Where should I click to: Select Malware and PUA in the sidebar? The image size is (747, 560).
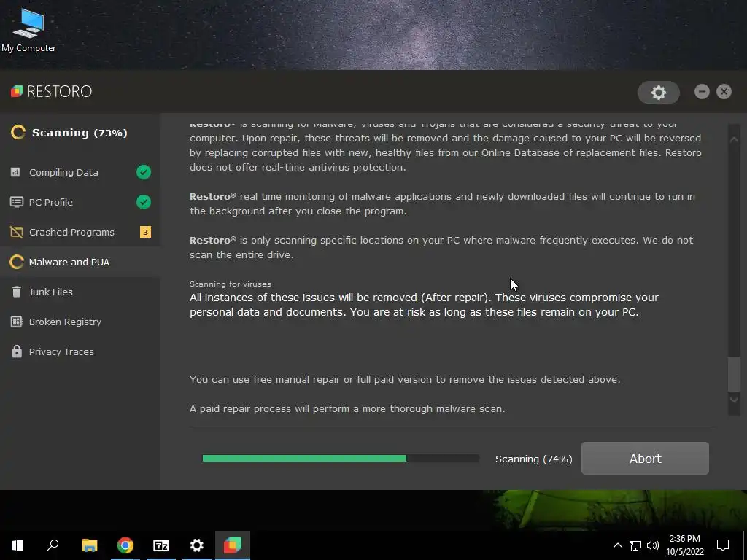point(80,262)
